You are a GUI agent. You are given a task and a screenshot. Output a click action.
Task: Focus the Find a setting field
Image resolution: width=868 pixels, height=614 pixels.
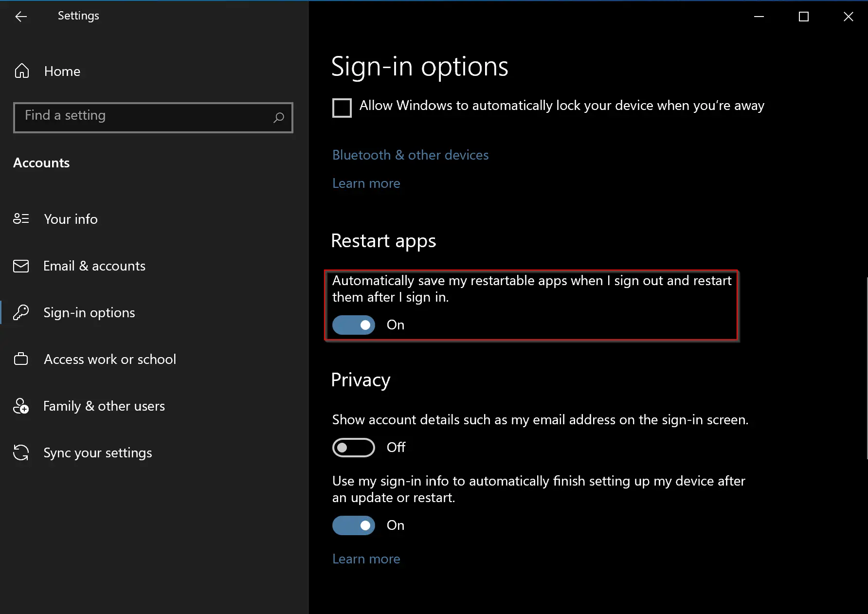153,117
